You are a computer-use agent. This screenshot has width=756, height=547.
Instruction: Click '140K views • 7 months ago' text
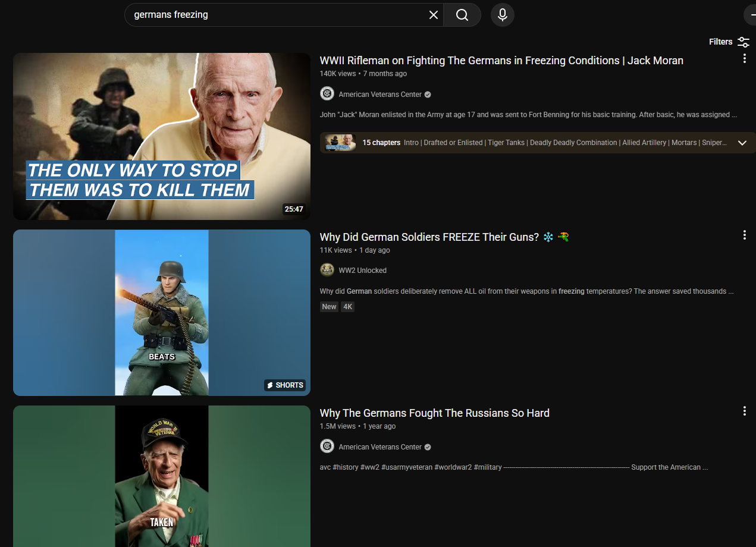coord(363,74)
